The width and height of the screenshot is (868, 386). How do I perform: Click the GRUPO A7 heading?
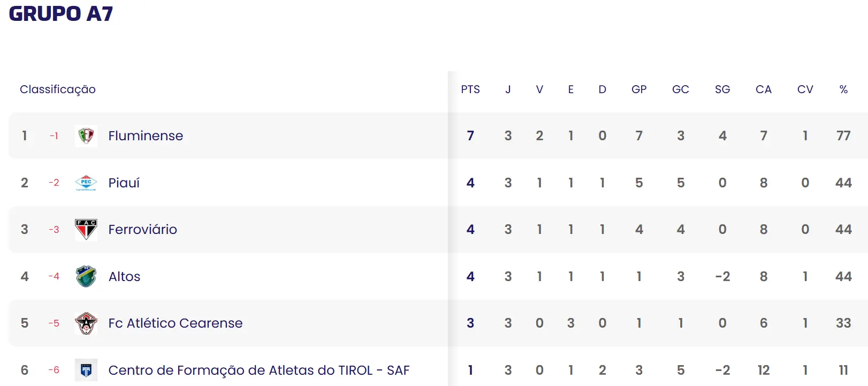pos(61,14)
